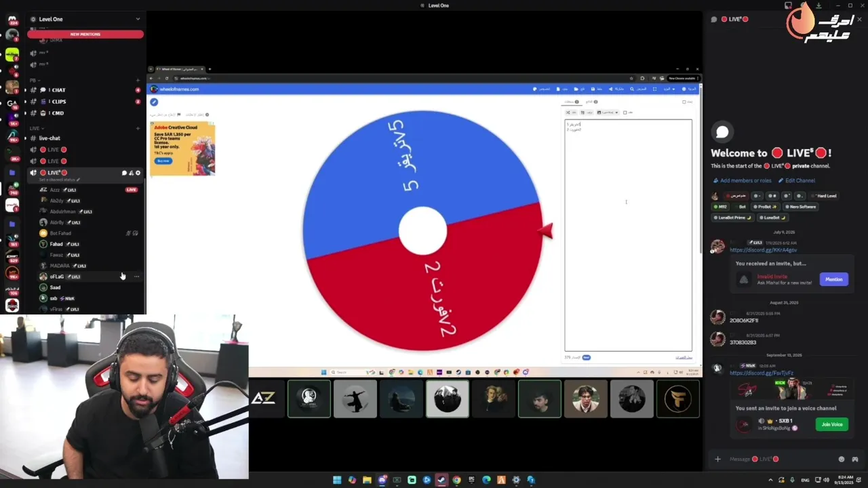Image resolution: width=868 pixels, height=488 pixels.
Task: Jump to the NEW MENTIONS banner
Action: 85,34
